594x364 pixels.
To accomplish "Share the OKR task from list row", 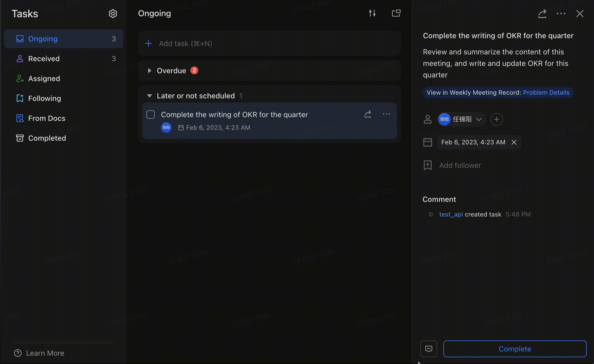I will click(368, 114).
